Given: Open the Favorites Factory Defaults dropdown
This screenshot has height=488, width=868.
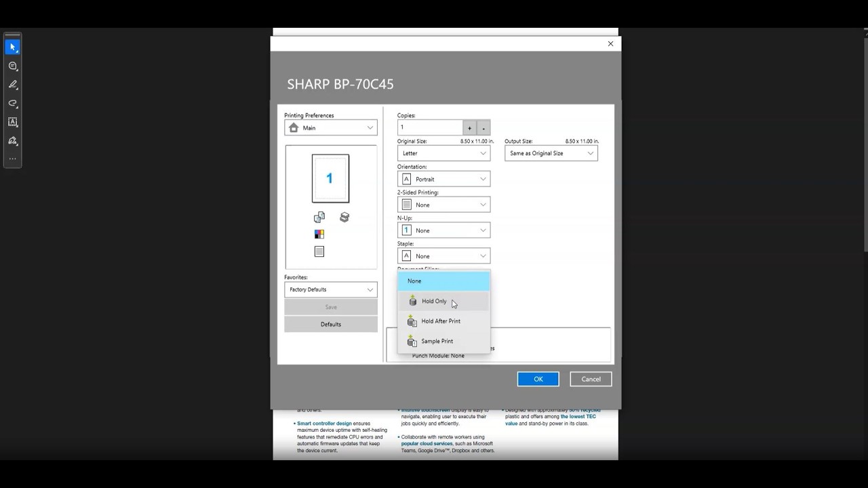Looking at the screenshot, I should point(331,289).
